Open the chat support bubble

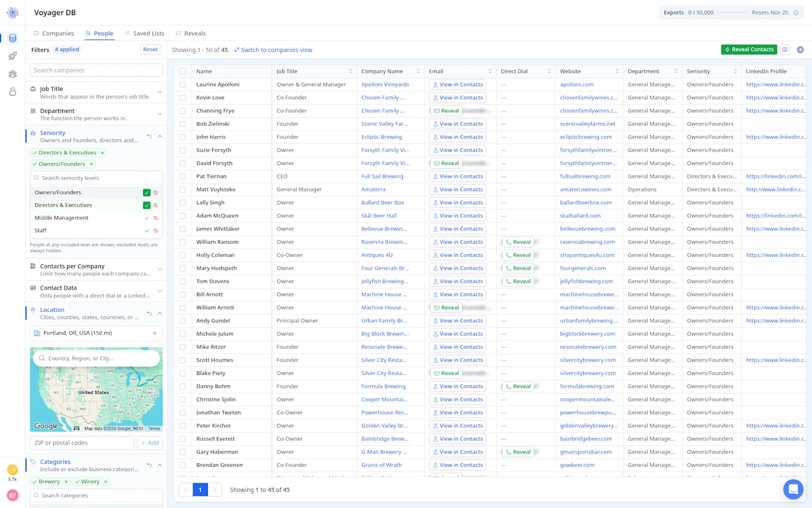[x=793, y=489]
